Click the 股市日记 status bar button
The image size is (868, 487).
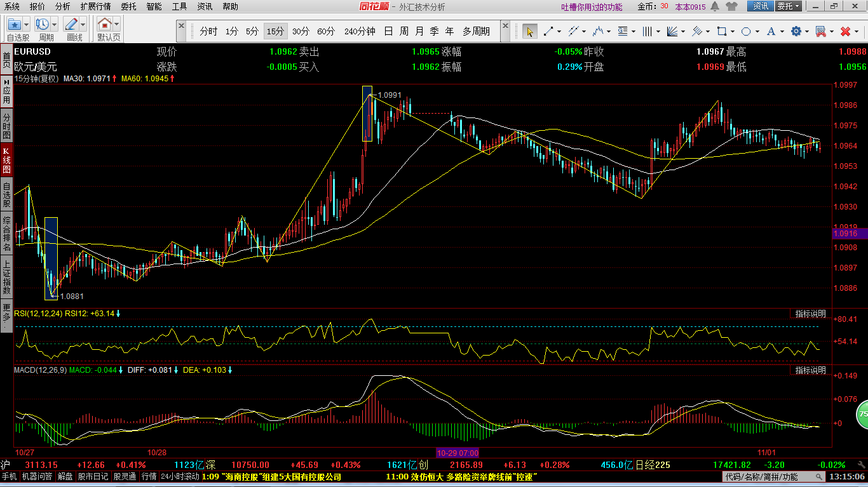(x=93, y=477)
